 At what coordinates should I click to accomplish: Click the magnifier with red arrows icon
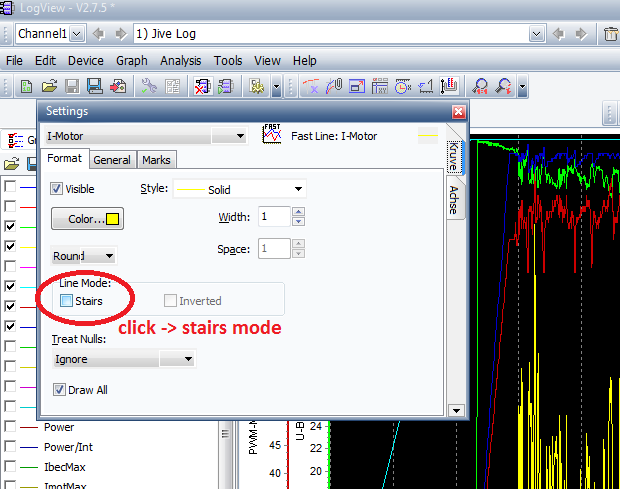click(x=503, y=86)
